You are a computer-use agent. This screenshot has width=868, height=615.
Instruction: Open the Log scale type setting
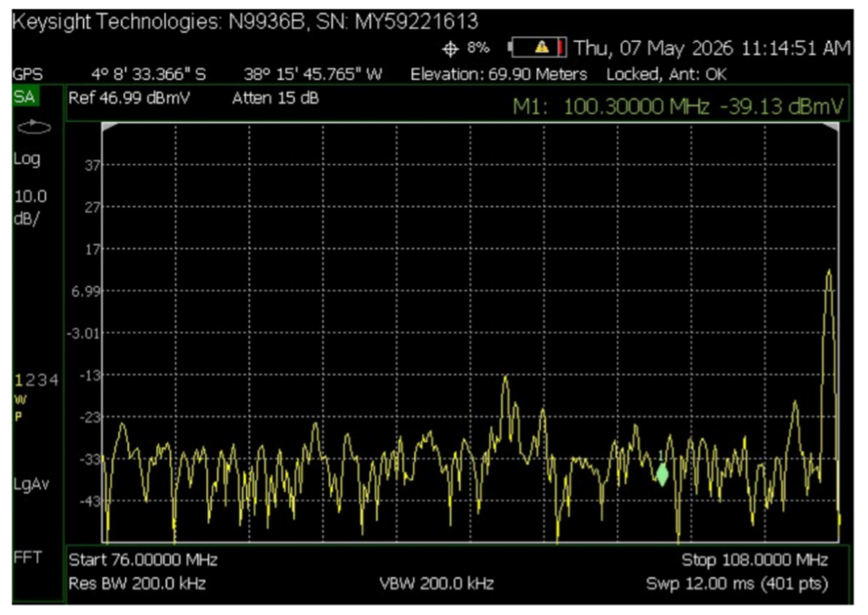click(26, 160)
